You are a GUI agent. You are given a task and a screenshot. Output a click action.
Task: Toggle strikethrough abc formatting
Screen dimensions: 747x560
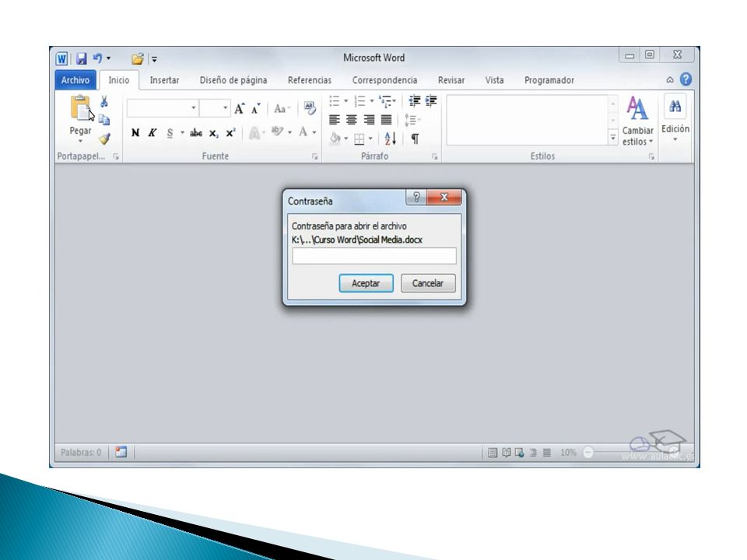click(x=196, y=133)
